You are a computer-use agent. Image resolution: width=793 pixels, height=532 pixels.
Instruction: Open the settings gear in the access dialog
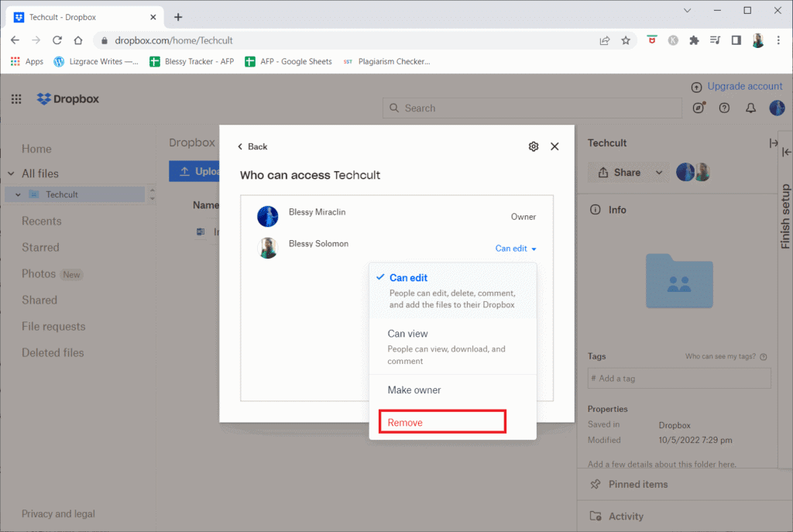[x=533, y=146]
